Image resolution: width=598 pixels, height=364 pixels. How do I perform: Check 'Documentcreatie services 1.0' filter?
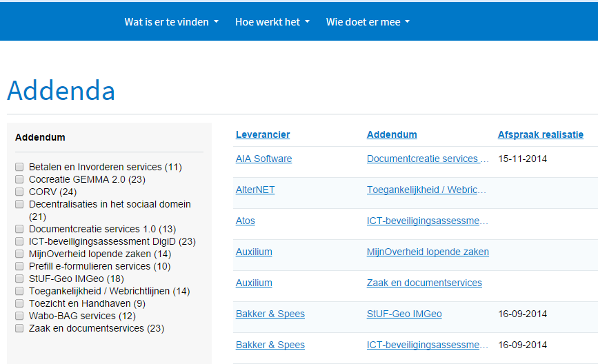coord(19,229)
